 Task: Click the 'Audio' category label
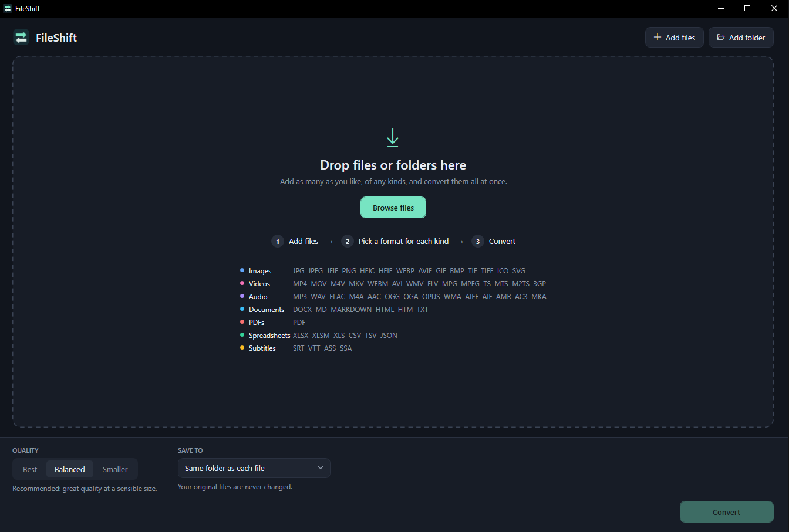258,297
